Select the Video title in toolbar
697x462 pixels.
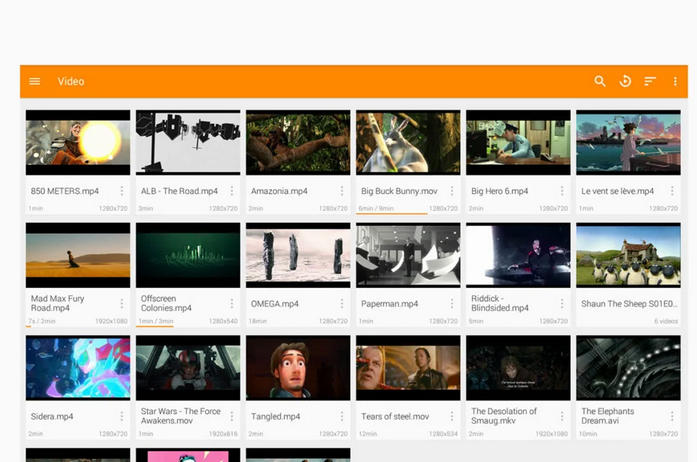(x=71, y=81)
